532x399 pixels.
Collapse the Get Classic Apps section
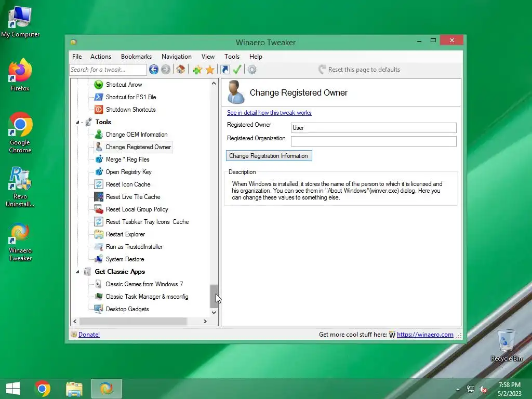(x=77, y=272)
